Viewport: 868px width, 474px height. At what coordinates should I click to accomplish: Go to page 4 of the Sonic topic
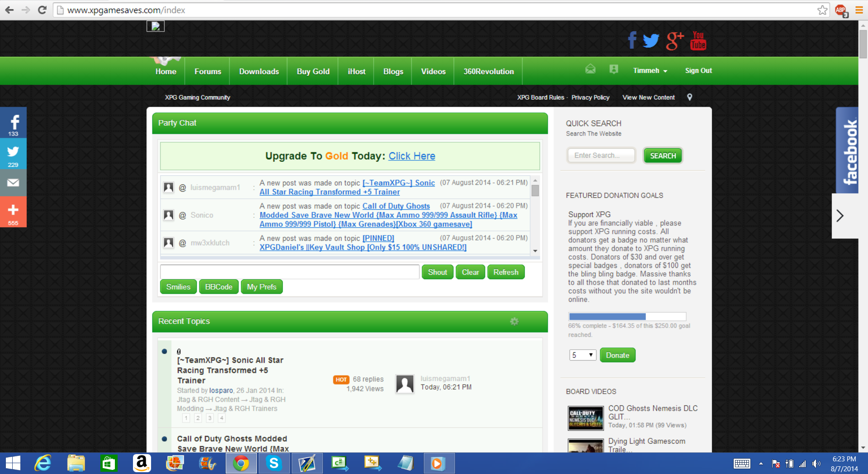pyautogui.click(x=222, y=418)
